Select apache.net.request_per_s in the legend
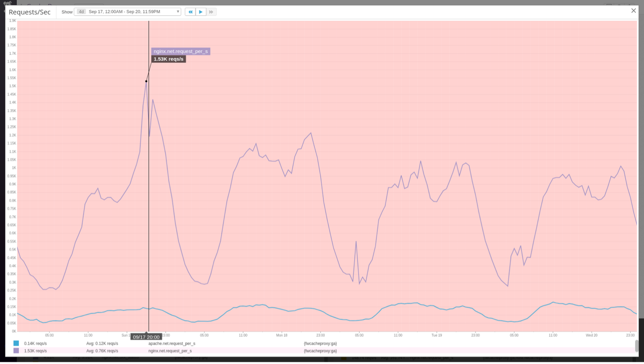 [172, 343]
